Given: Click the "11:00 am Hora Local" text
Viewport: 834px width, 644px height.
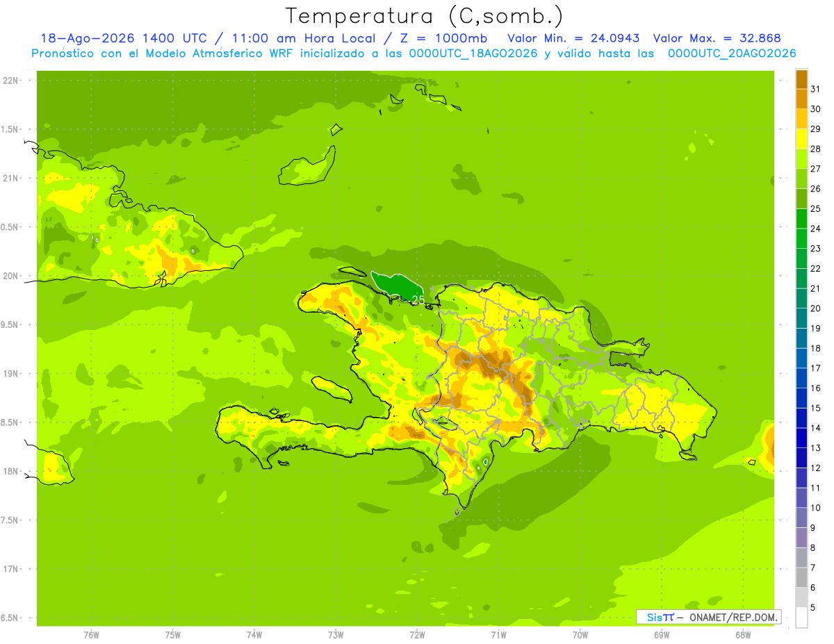Looking at the screenshot, I should click(x=303, y=38).
